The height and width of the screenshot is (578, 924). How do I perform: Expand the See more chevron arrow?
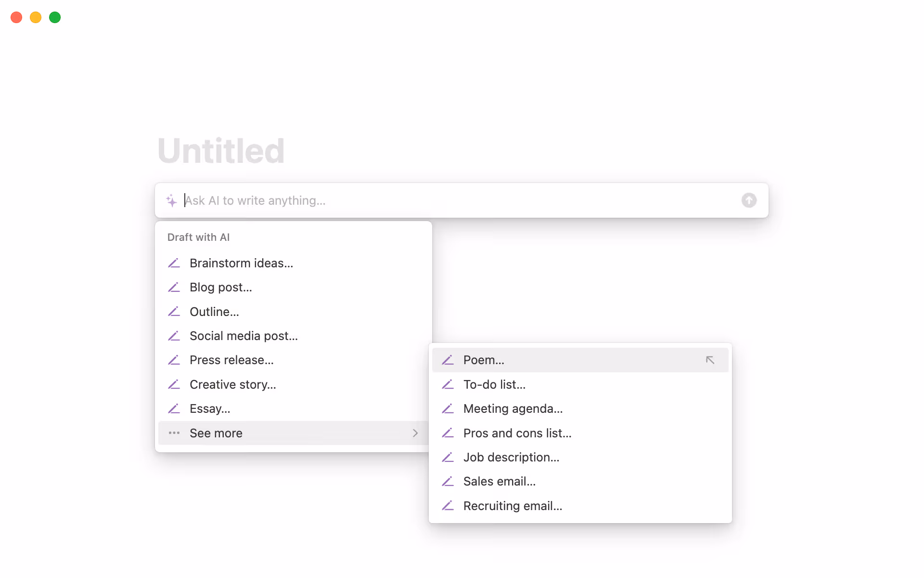point(415,433)
